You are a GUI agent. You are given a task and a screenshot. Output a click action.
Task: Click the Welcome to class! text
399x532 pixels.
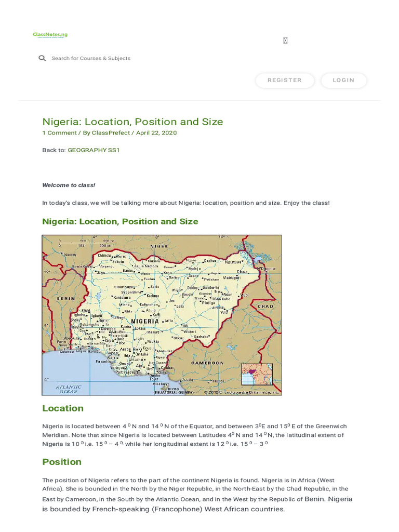pos(69,185)
